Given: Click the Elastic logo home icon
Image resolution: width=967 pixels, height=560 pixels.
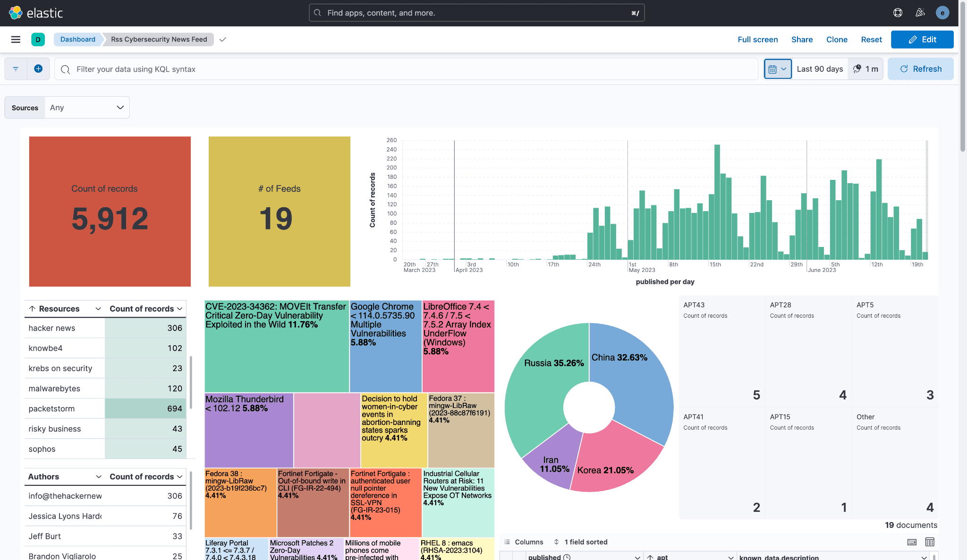Looking at the screenshot, I should [16, 13].
